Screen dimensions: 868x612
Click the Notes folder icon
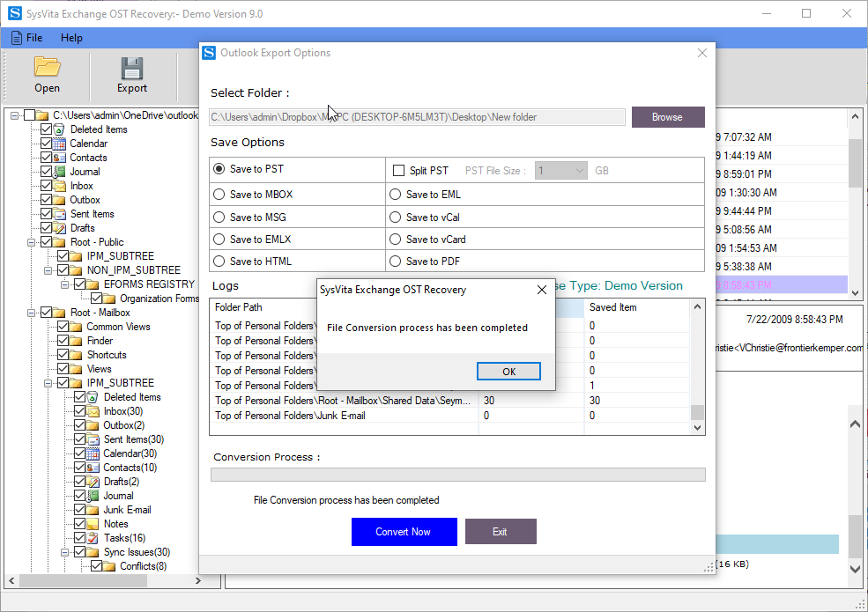[x=93, y=524]
